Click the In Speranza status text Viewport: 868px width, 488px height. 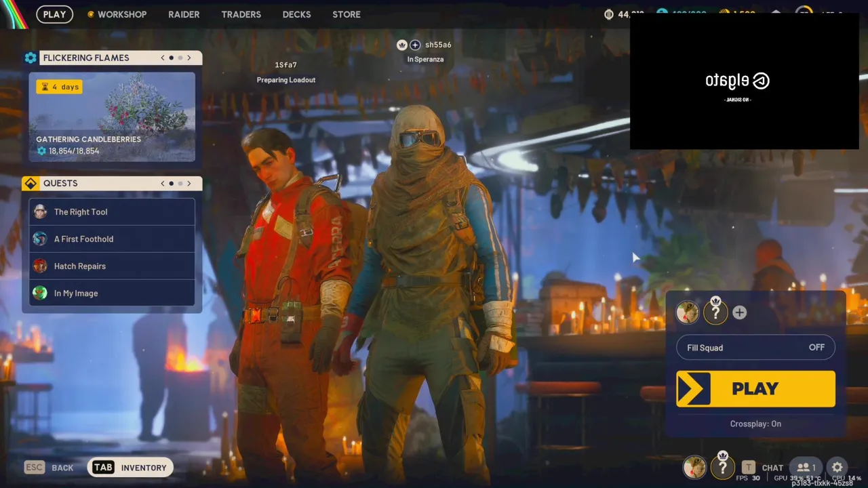pyautogui.click(x=425, y=60)
